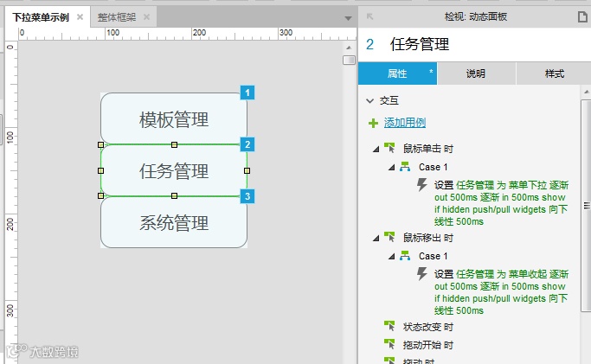Click the 鼠标移出 event cursor icon
Viewport: 591px width, 364px height.
tap(389, 237)
